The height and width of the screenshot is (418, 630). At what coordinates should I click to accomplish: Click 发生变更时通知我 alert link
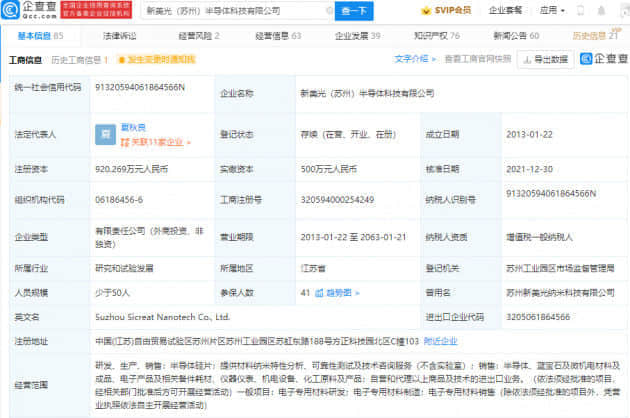[157, 60]
